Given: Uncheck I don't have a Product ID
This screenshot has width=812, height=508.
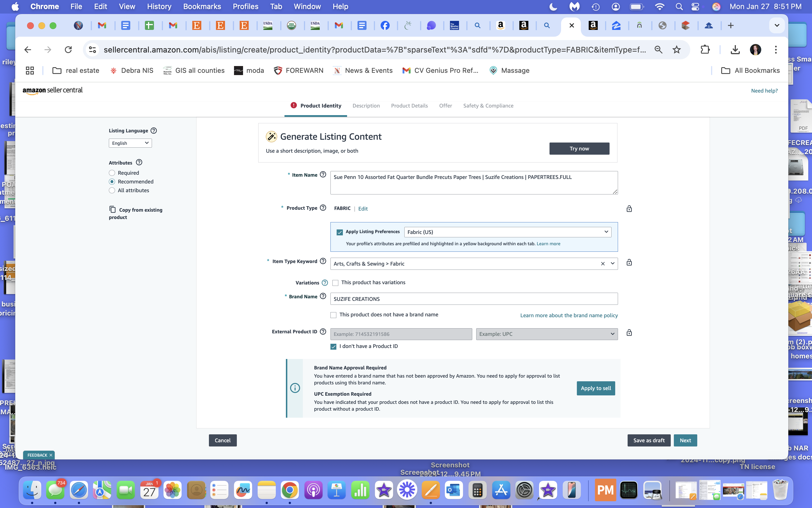Looking at the screenshot, I should (x=333, y=346).
